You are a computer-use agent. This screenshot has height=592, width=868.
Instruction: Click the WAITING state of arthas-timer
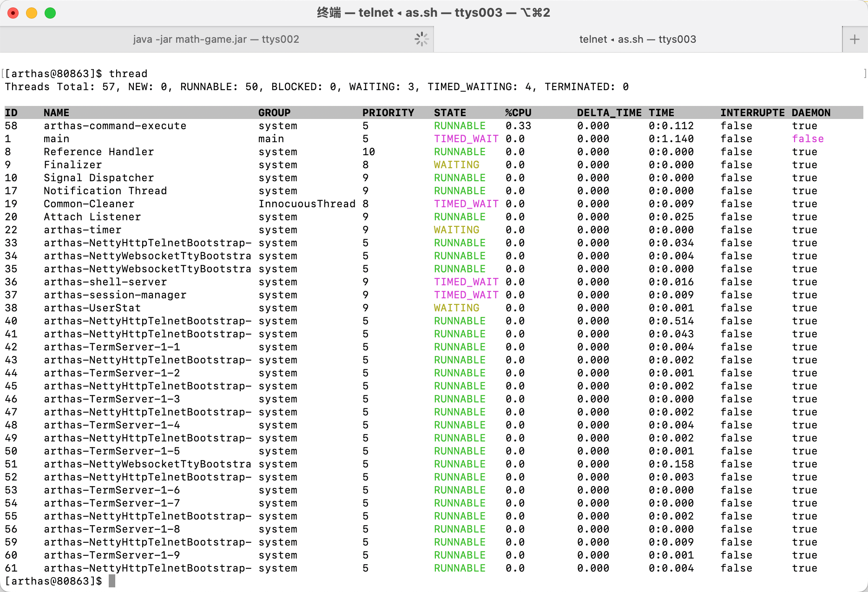pyautogui.click(x=456, y=230)
